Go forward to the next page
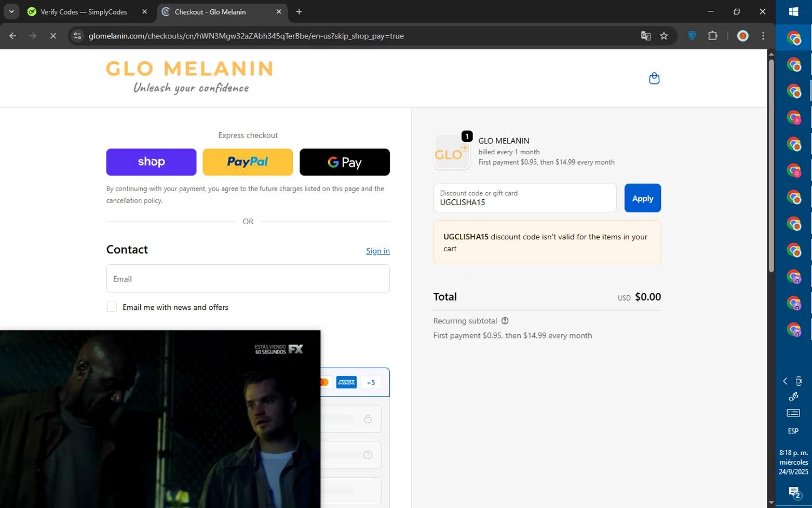The height and width of the screenshot is (508, 812). point(33,36)
